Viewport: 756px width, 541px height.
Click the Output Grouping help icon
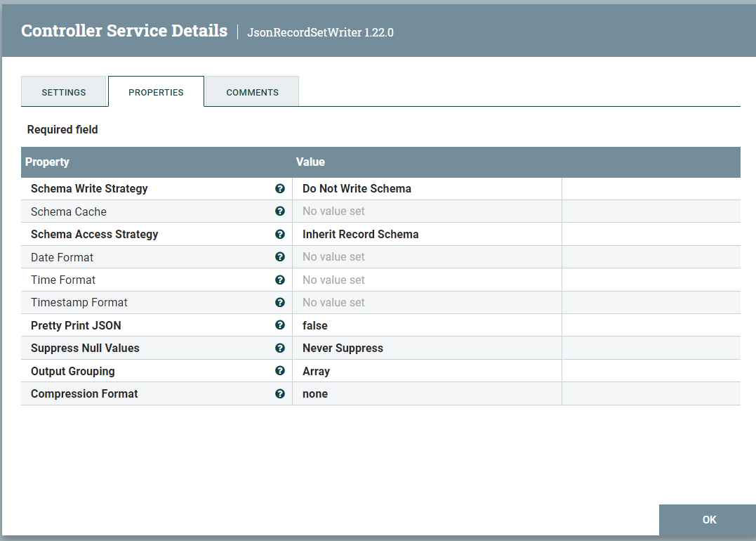pyautogui.click(x=280, y=371)
